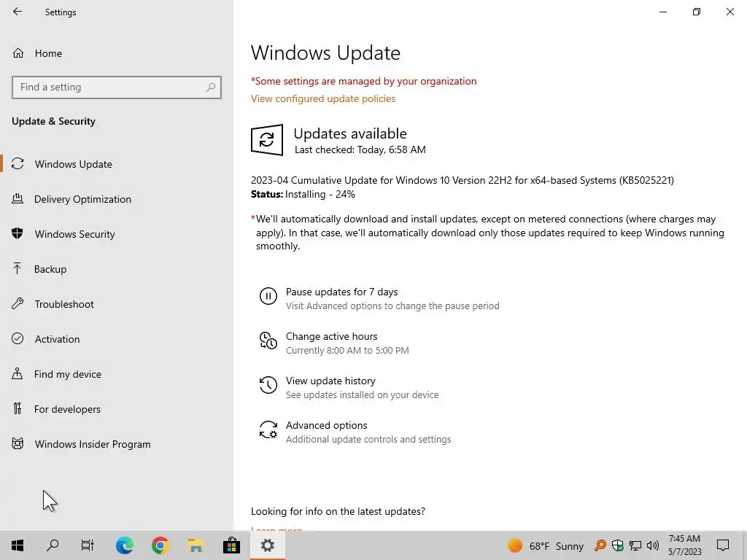Go to Home in Settings sidebar
This screenshot has height=560, width=747.
(117, 53)
